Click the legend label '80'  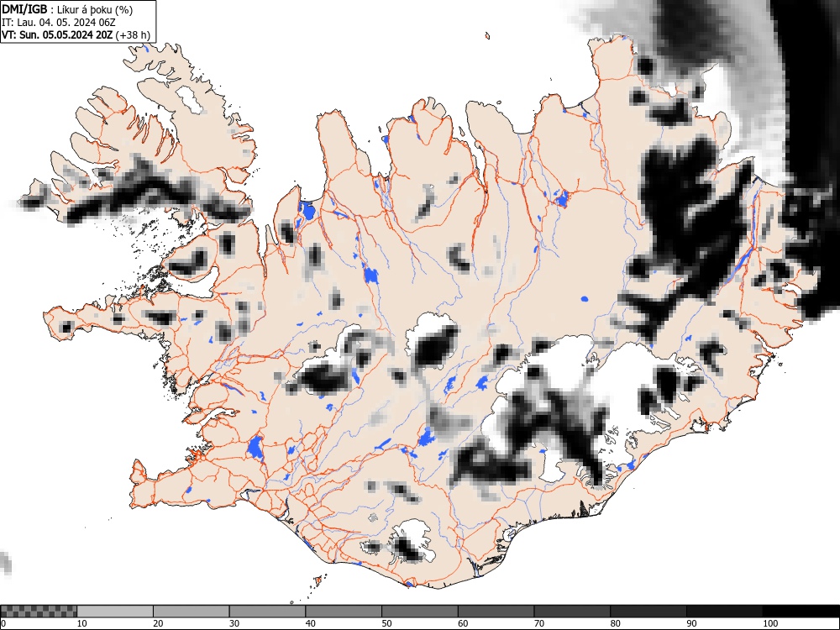coord(616,623)
